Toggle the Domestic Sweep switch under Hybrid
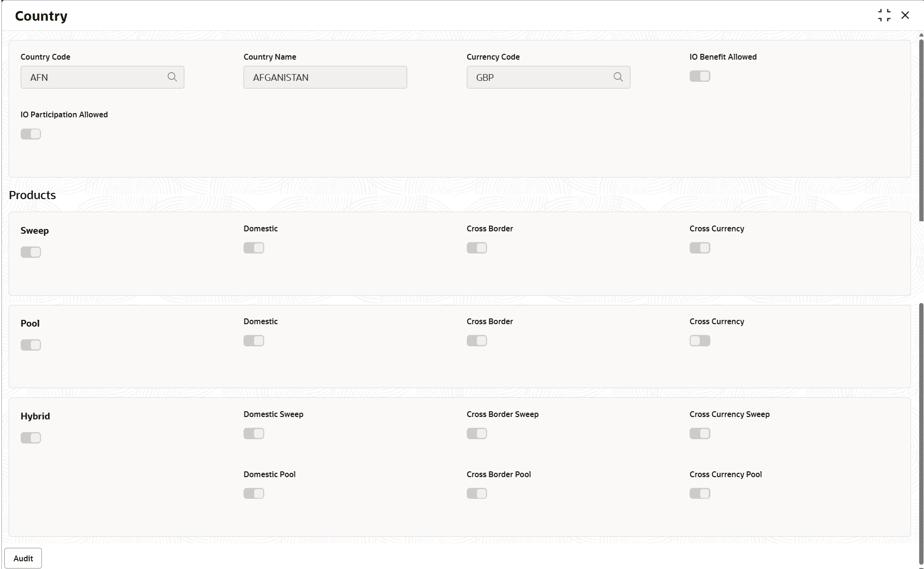This screenshot has width=924, height=569. (254, 433)
